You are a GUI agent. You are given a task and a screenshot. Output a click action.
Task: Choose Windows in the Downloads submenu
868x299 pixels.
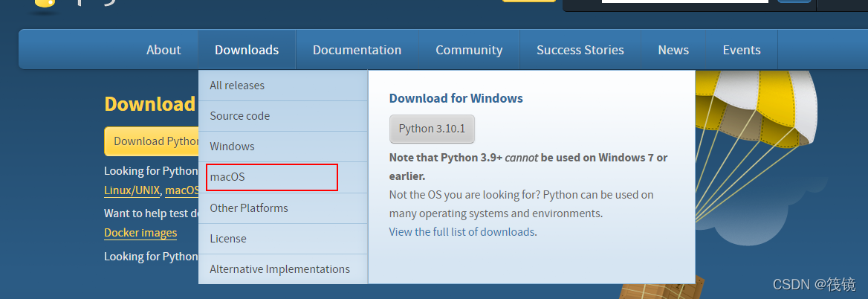pos(283,147)
